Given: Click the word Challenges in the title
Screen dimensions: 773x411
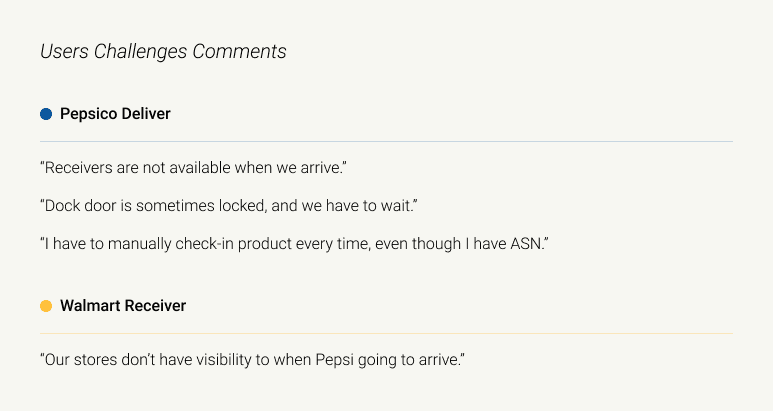Looking at the screenshot, I should [x=141, y=52].
